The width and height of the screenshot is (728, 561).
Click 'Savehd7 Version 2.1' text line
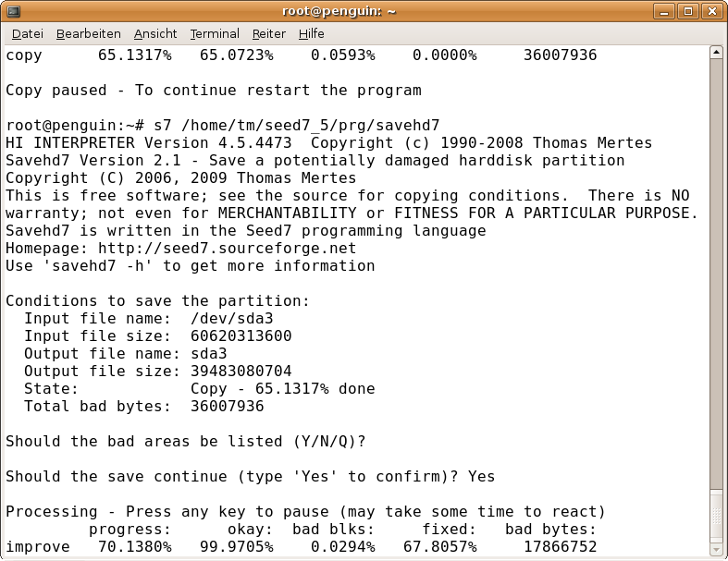(x=315, y=161)
